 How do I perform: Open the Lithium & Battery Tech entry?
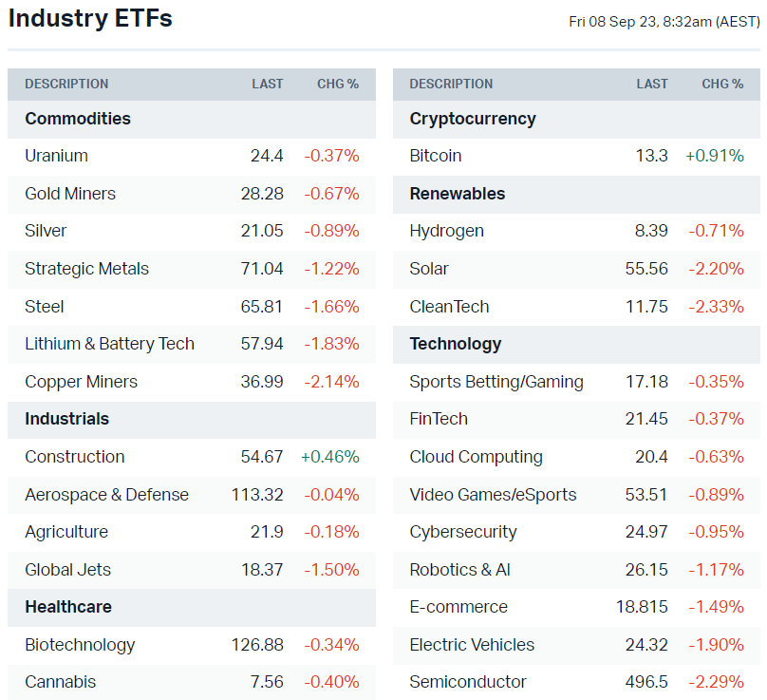(109, 344)
